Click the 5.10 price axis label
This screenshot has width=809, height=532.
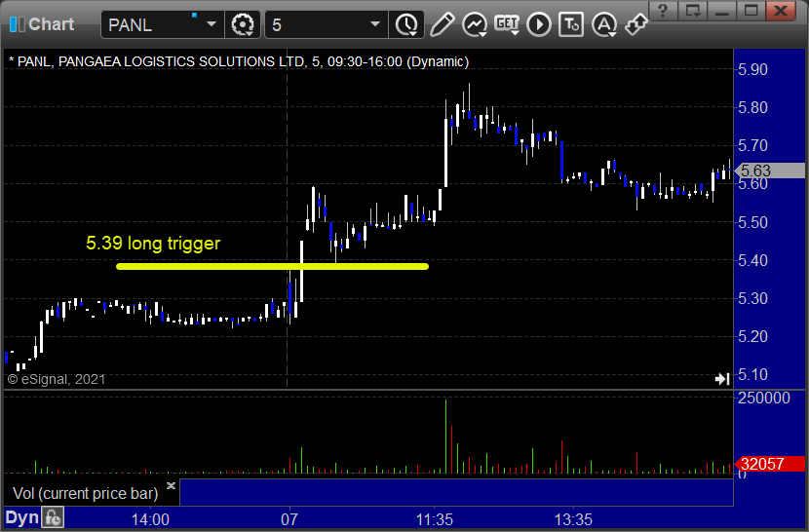[752, 374]
